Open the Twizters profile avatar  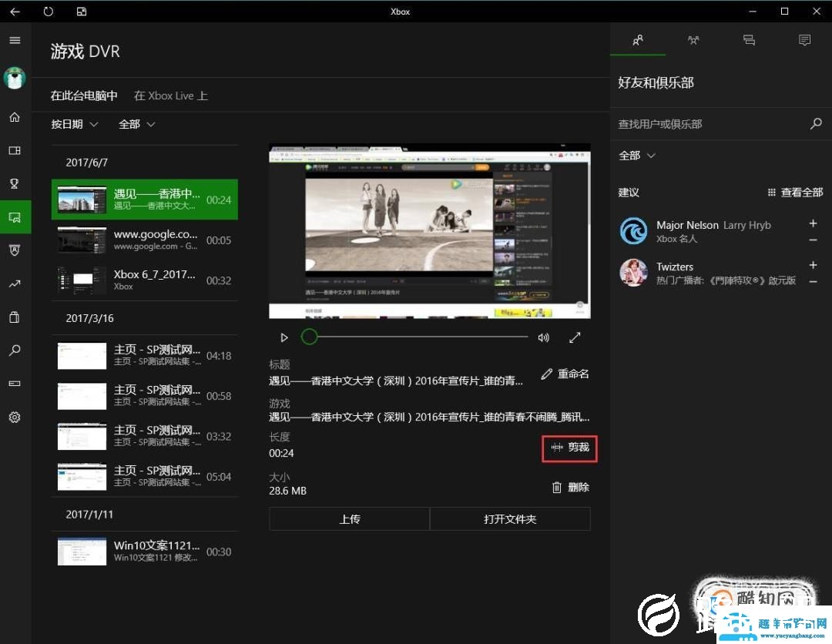tap(633, 272)
